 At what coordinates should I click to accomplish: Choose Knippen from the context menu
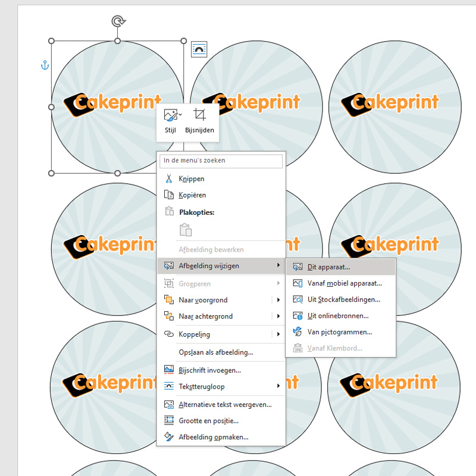(221, 178)
